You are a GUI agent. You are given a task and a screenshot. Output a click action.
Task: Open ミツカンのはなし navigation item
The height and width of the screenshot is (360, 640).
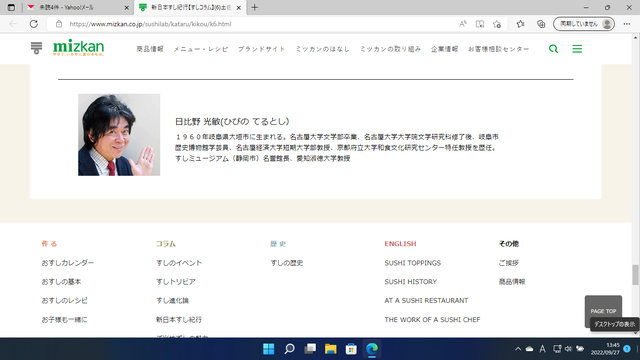pyautogui.click(x=322, y=49)
